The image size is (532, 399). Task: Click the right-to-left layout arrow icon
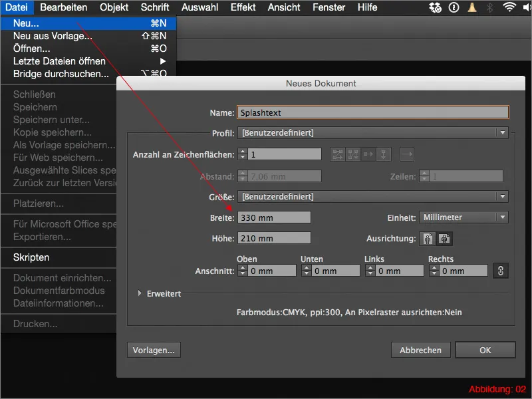tap(407, 154)
